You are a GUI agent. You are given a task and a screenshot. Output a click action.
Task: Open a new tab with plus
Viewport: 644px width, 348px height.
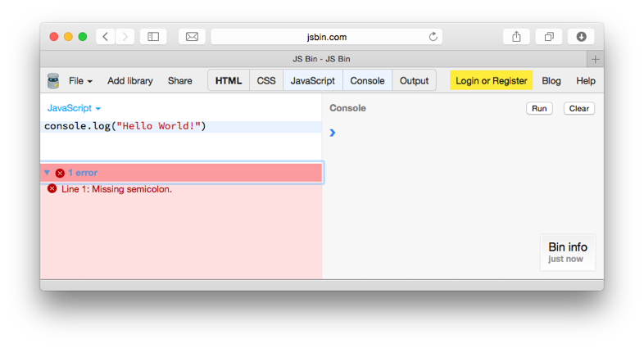[x=596, y=59]
